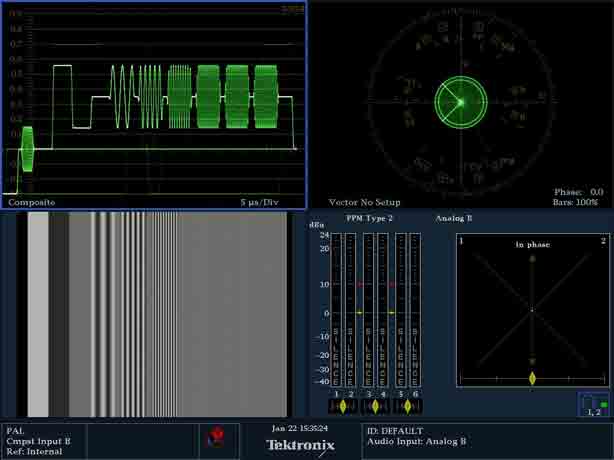614x460 pixels.
Task: Click the red status icon in bottom bar
Action: 214,436
